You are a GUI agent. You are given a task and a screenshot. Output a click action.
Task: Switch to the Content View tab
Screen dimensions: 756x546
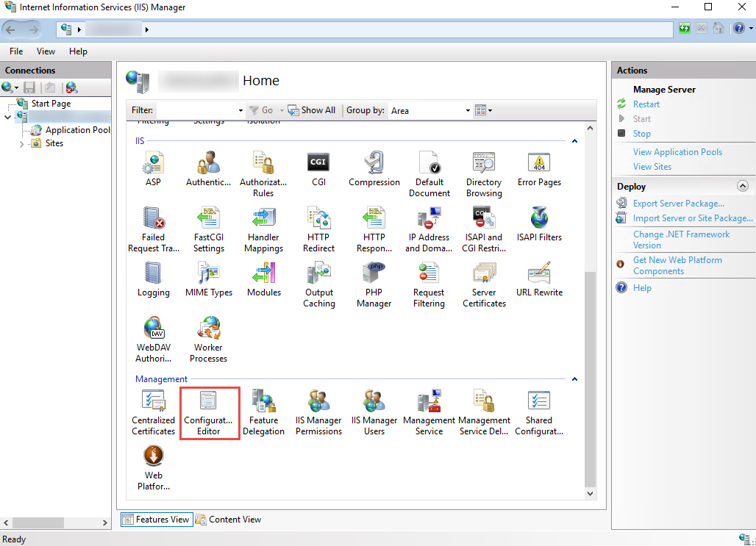(x=228, y=520)
